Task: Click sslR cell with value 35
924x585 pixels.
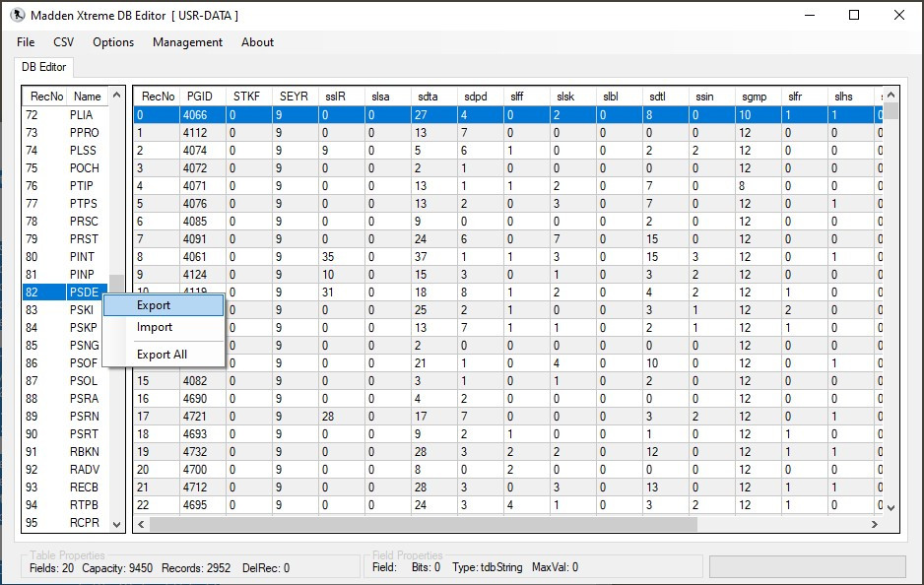Action: pyautogui.click(x=341, y=257)
